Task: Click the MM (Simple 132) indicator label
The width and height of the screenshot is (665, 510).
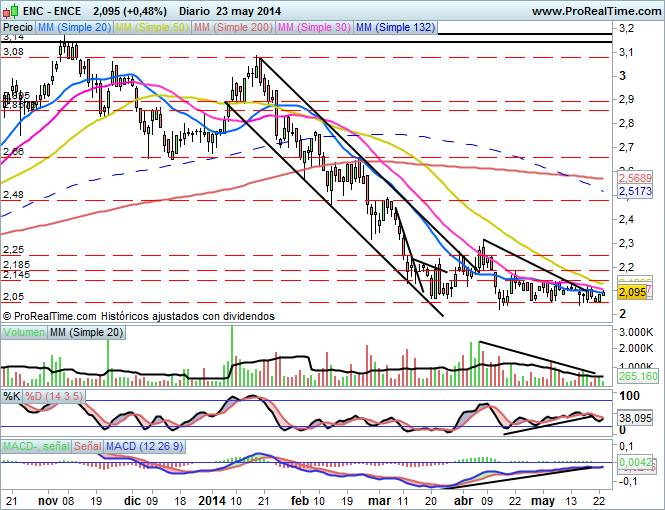Action: 397,28
